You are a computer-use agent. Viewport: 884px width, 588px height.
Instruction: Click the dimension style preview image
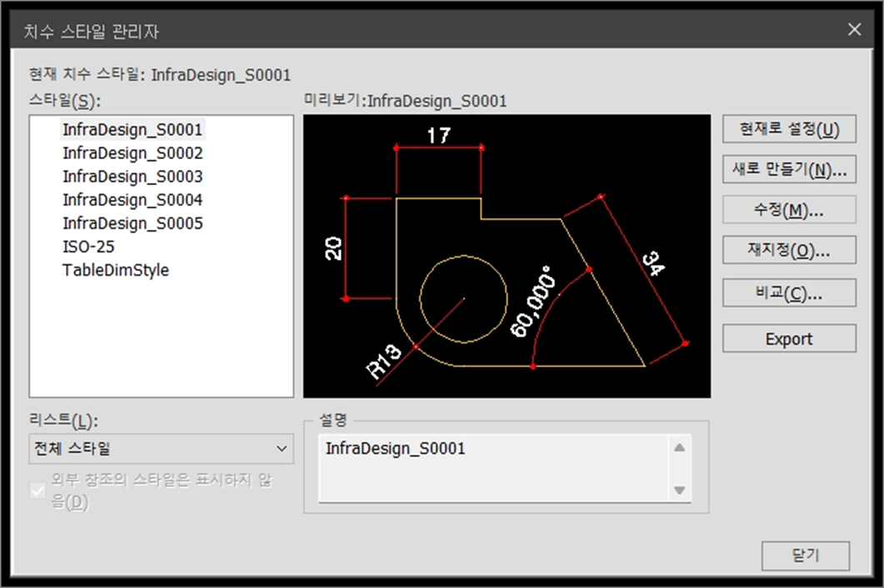tap(507, 257)
